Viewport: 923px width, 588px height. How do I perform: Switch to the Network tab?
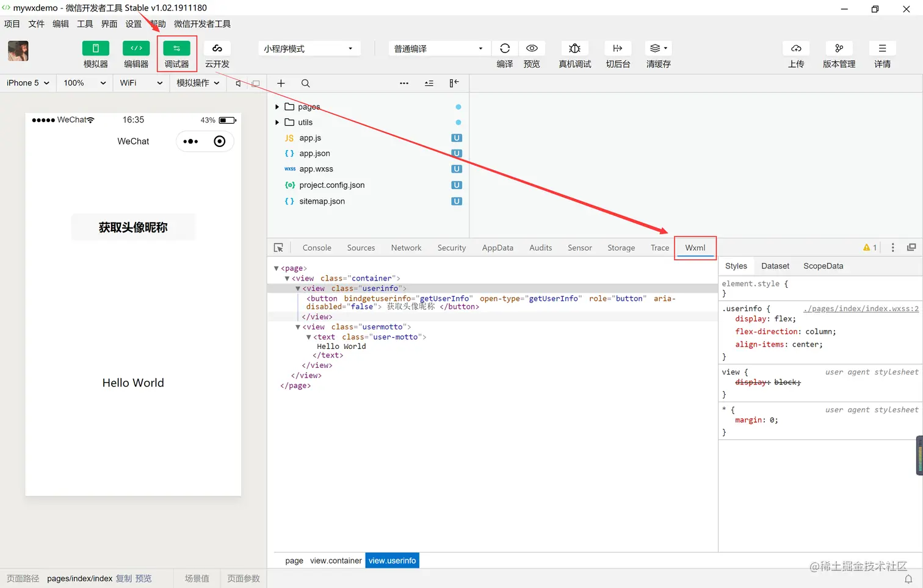point(406,248)
